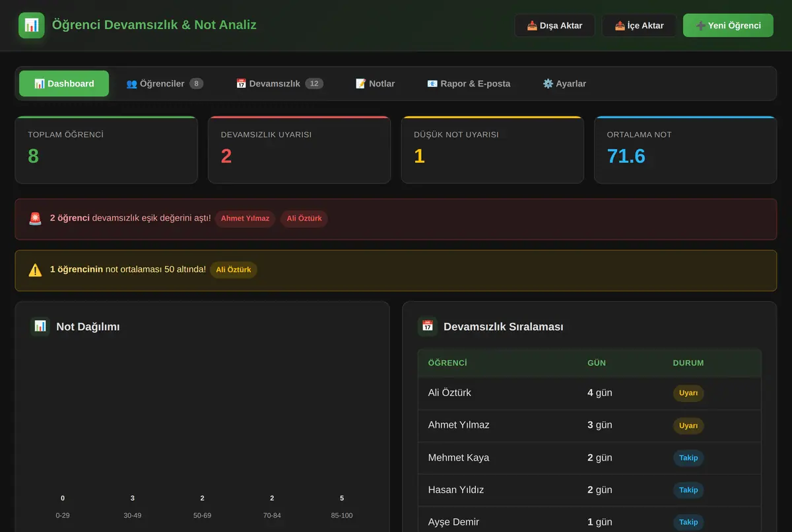Viewport: 792px width, 532px height.
Task: Click the 85-100 grade range label
Action: click(x=342, y=515)
